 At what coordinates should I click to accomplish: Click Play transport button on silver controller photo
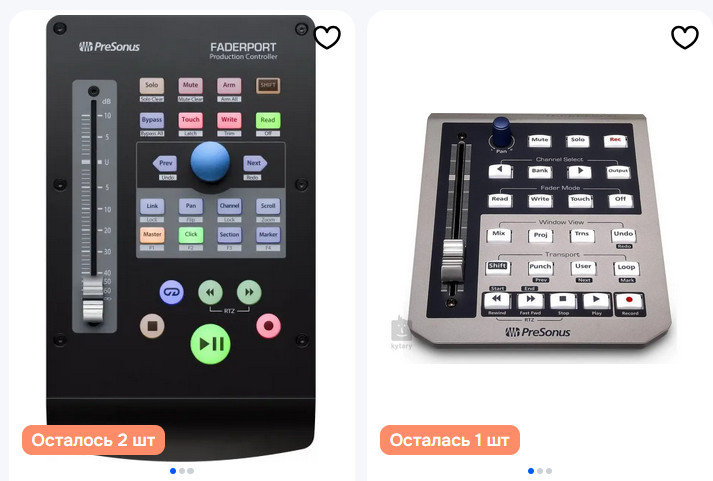tap(596, 301)
